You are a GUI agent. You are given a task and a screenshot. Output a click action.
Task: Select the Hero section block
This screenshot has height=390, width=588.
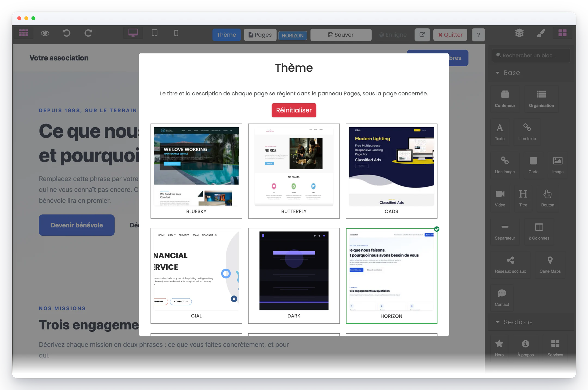tap(499, 348)
